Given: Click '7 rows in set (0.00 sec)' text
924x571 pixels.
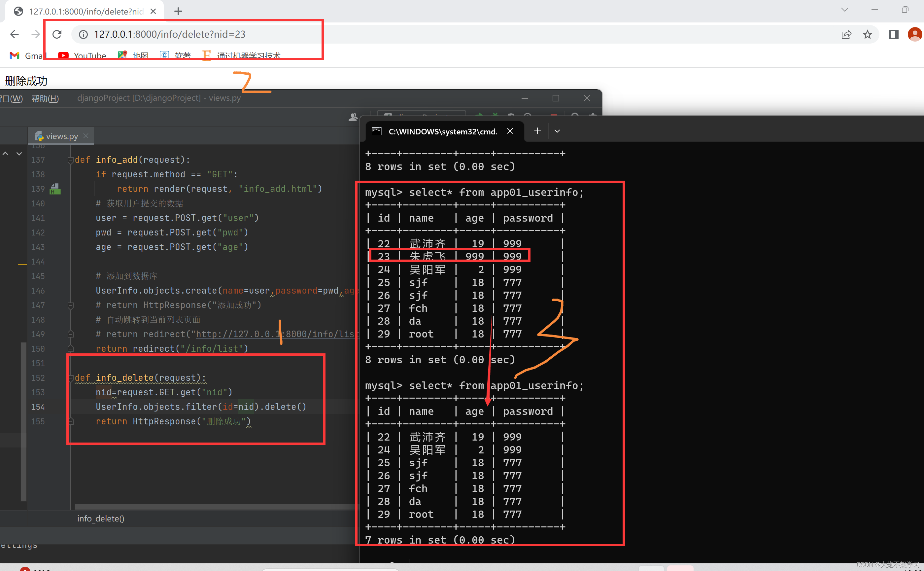Looking at the screenshot, I should 440,540.
